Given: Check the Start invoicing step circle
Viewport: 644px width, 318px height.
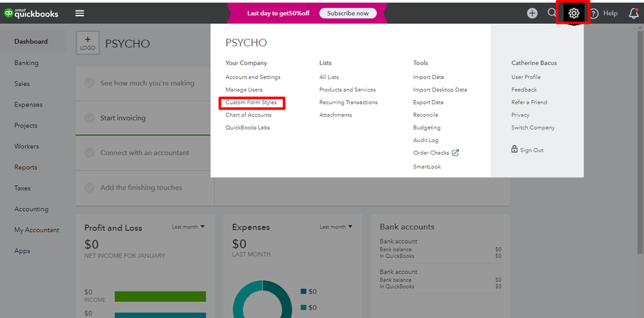Looking at the screenshot, I should point(89,118).
